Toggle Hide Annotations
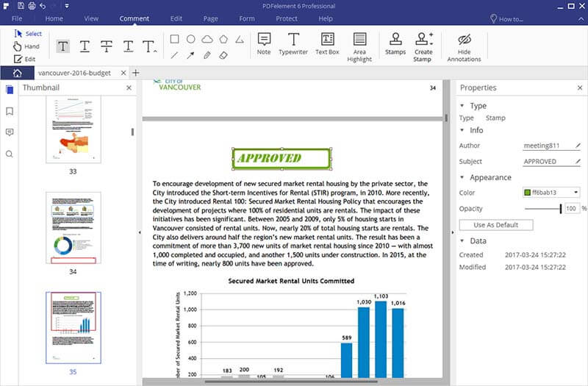This screenshot has width=588, height=386. pos(464,47)
